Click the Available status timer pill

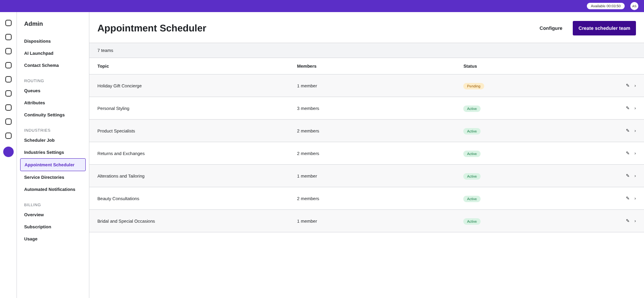coord(606,6)
